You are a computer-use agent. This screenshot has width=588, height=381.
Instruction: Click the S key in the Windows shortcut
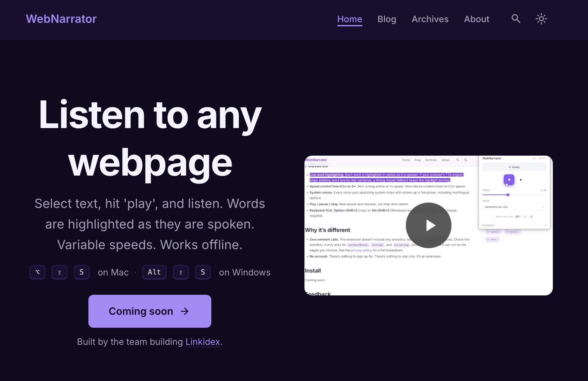click(203, 272)
